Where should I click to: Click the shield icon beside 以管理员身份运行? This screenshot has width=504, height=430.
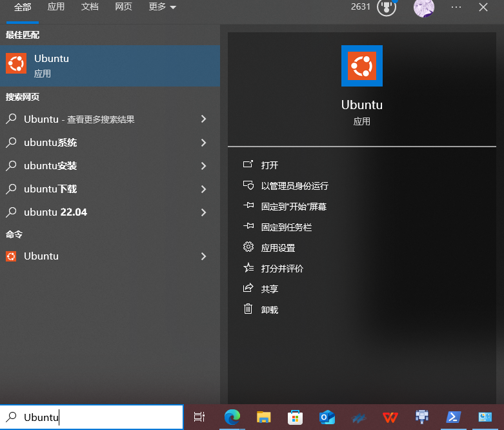click(248, 185)
